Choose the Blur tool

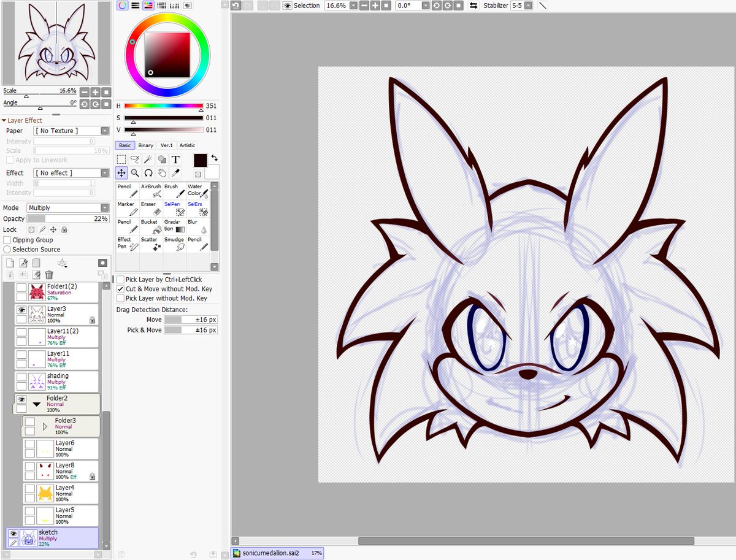pyautogui.click(x=197, y=226)
